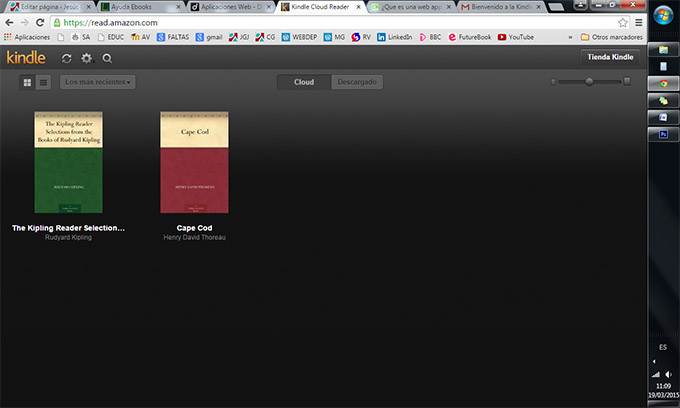The image size is (680, 408).
Task: Switch library to grid view
Action: (27, 81)
